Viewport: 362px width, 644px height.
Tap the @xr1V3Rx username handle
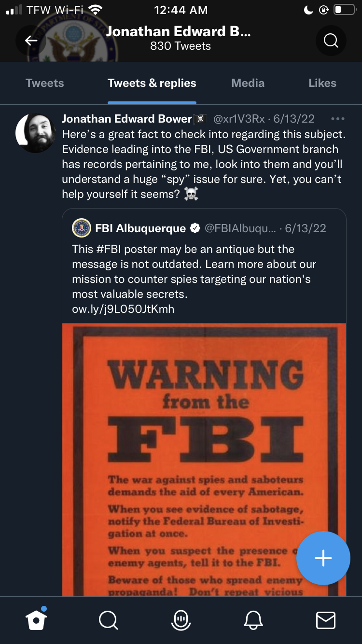(239, 119)
